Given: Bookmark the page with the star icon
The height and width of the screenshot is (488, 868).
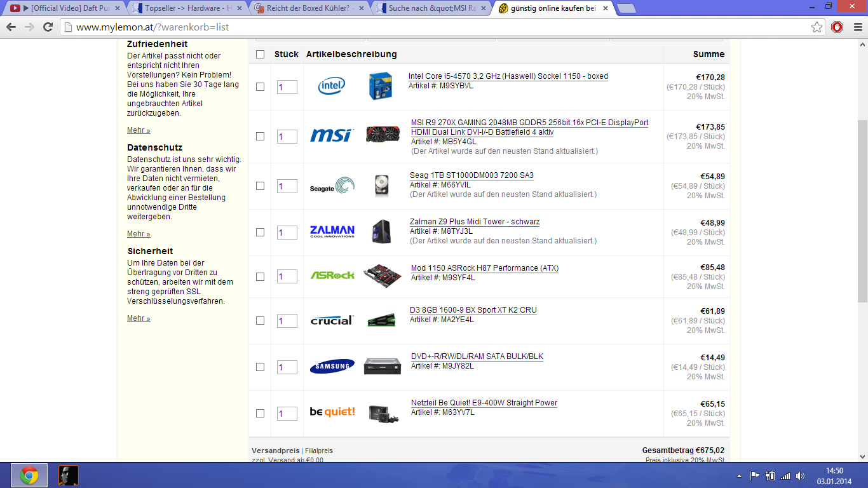Looking at the screenshot, I should pyautogui.click(x=817, y=27).
